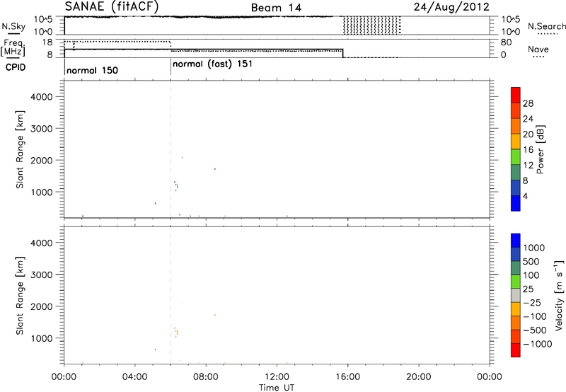This screenshot has height=392, width=566.
Task: Click the 08:00 time tick label
Action: pos(206,377)
